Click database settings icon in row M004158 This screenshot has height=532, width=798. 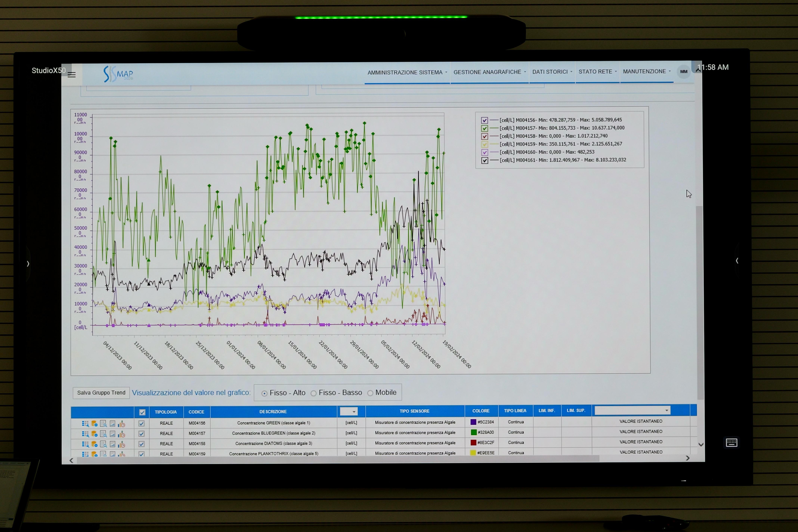click(94, 444)
